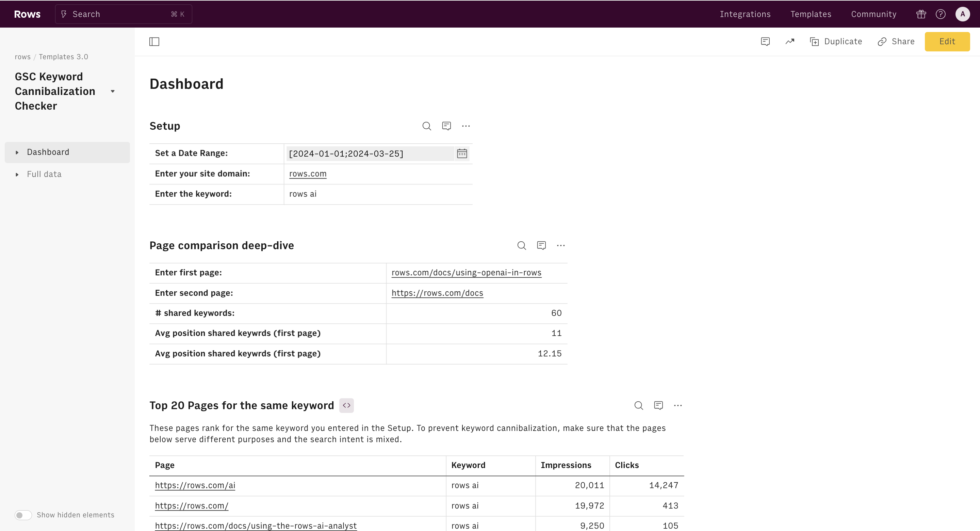Viewport: 980px width, 531px height.
Task: Search within the Setup table
Action: point(427,126)
